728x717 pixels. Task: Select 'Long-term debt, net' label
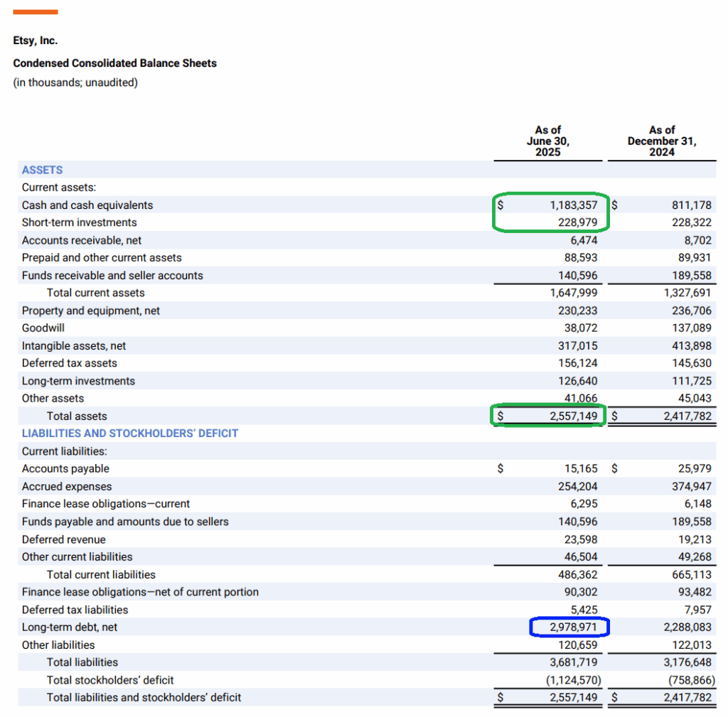[x=70, y=627]
